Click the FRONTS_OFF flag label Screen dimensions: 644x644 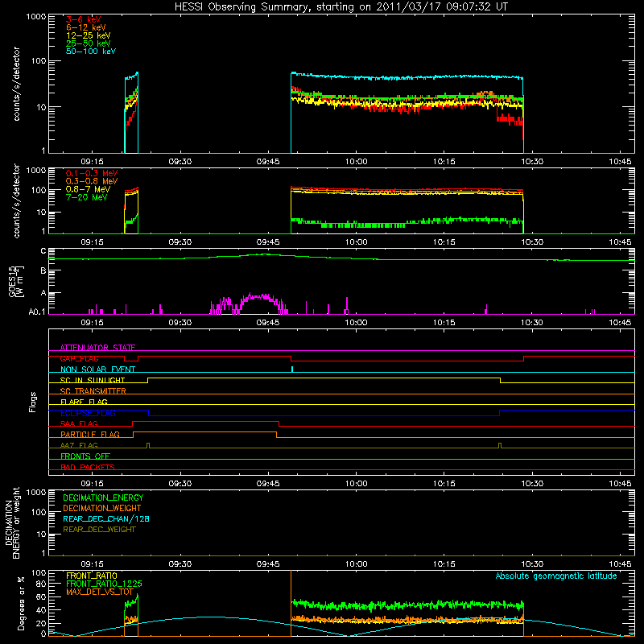tap(85, 456)
